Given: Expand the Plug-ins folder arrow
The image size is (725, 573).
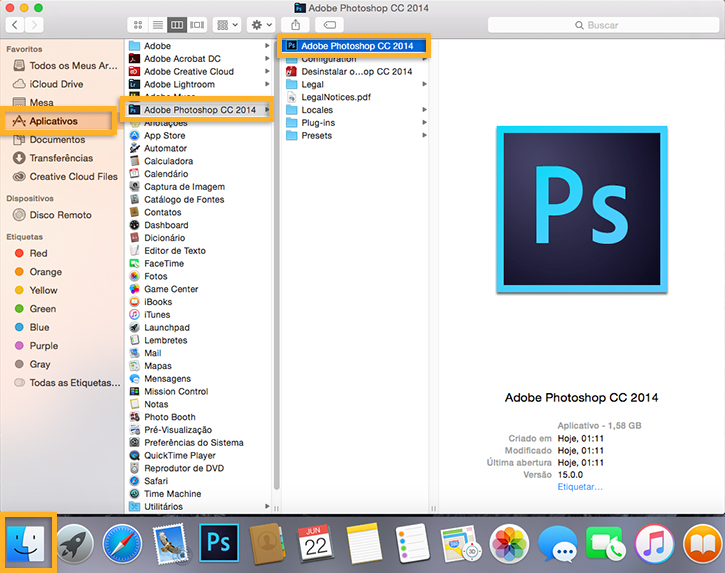Looking at the screenshot, I should [424, 123].
